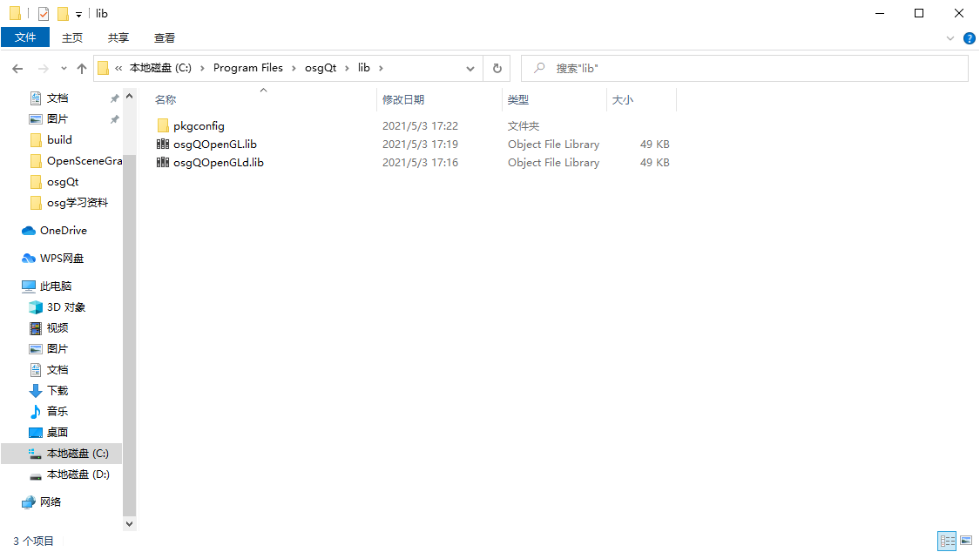
Task: Expand the ribbon with the chevron near Help
Action: 950,37
